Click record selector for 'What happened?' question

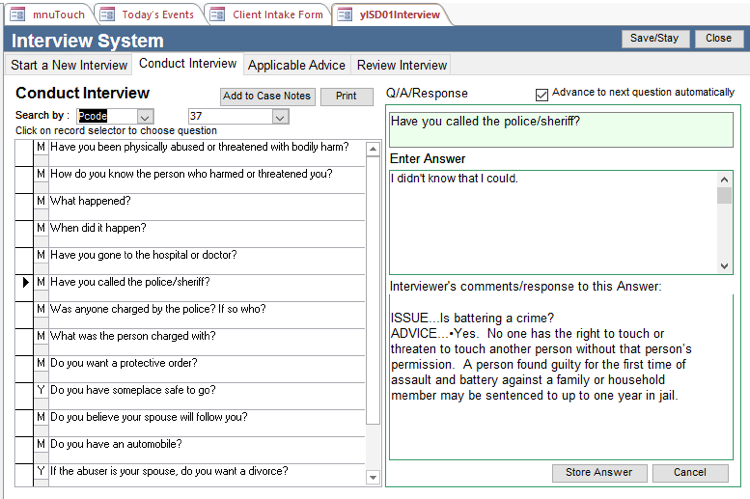tap(24, 201)
